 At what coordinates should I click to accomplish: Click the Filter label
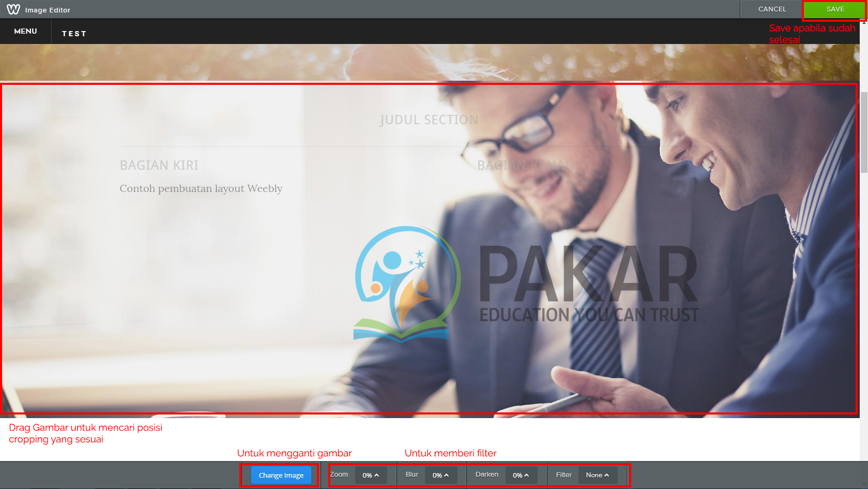[x=564, y=475]
